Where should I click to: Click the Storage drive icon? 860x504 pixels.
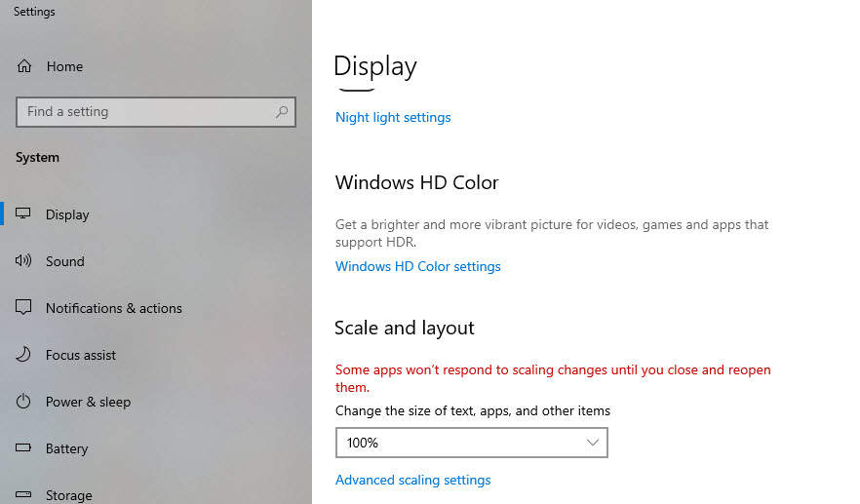coord(24,495)
